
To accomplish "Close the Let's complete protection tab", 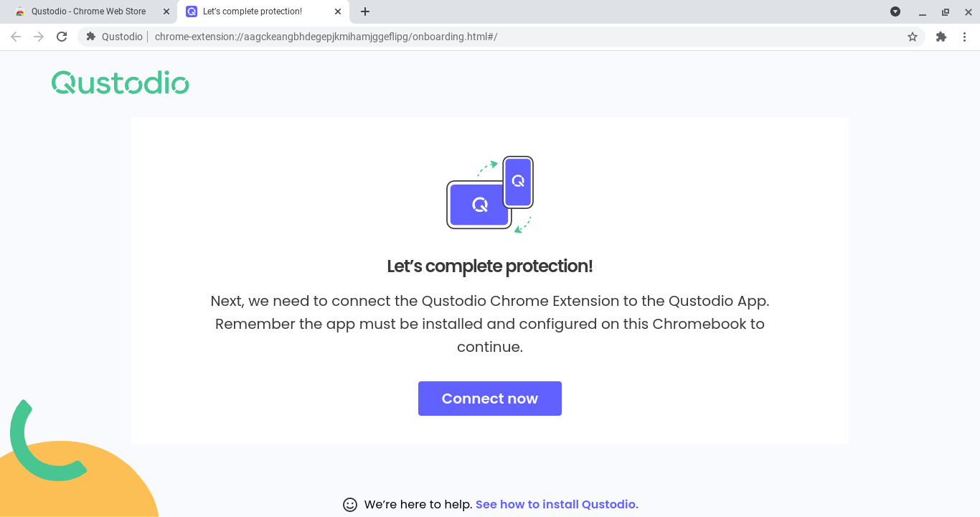I will 337,11.
